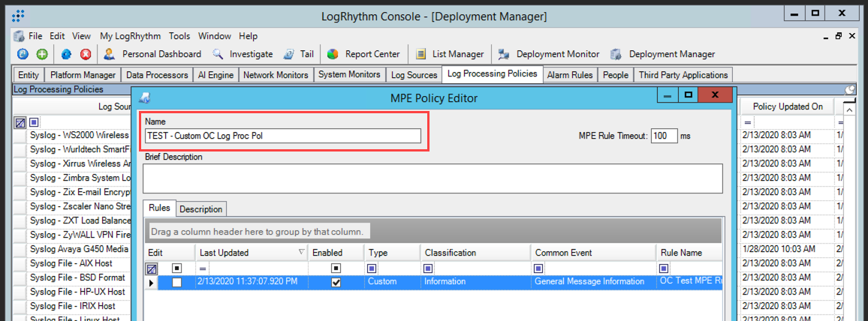This screenshot has width=868, height=321.
Task: Open the Classification column filter operator dropdown
Action: point(428,268)
